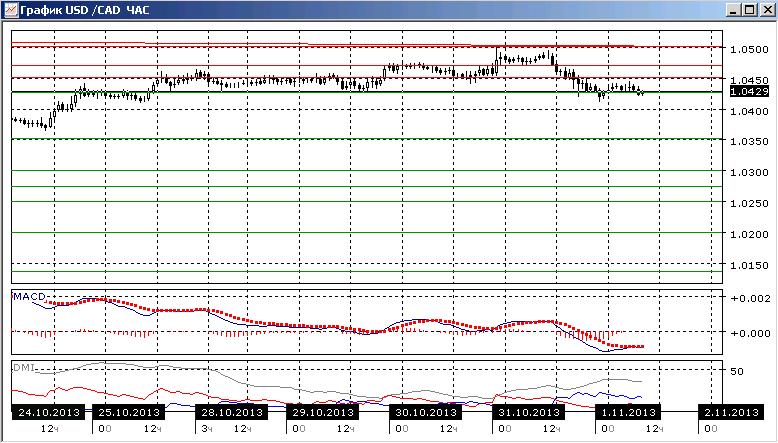Click the '12ч' time label under 24.10.2013
778x443 pixels.
click(x=50, y=429)
